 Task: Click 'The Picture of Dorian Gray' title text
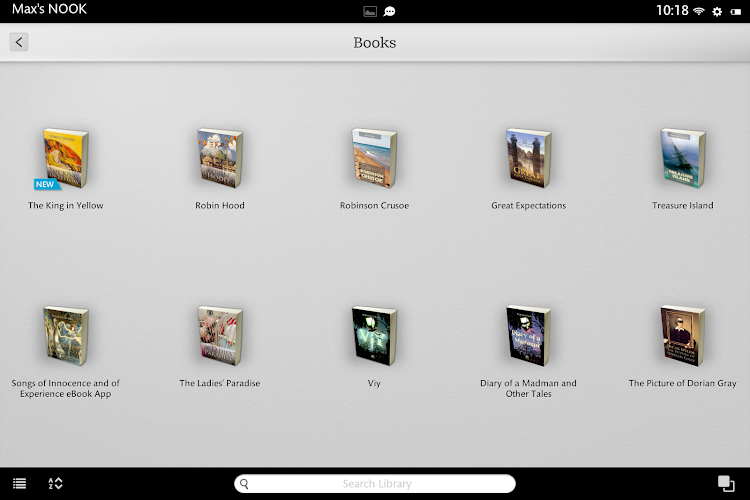pos(683,383)
